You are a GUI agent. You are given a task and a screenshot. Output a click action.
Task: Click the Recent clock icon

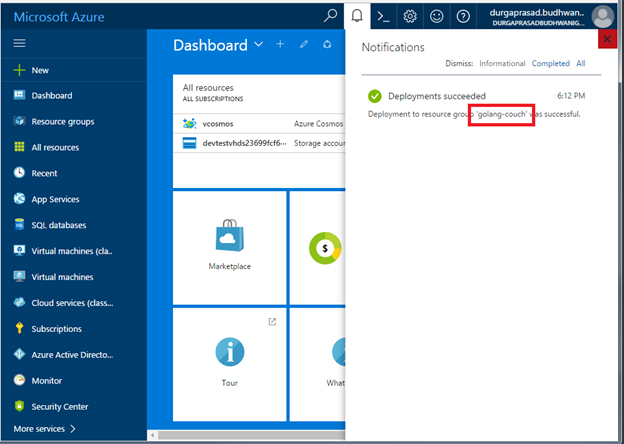pyautogui.click(x=19, y=172)
